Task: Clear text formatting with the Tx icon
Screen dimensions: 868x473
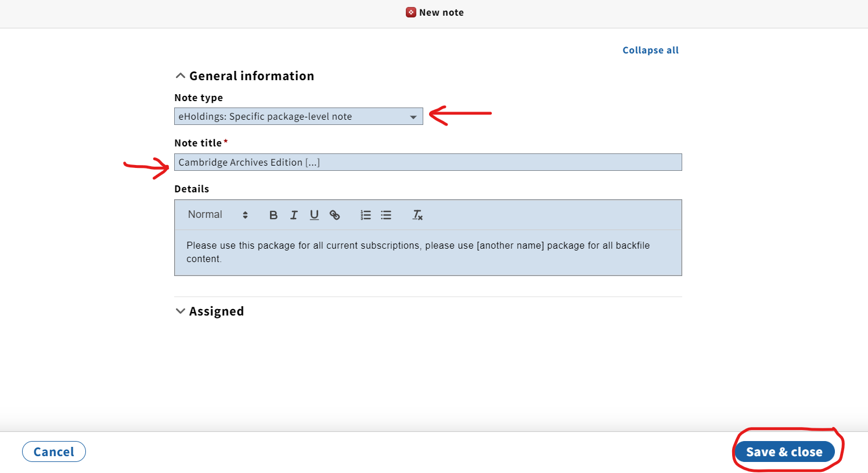Action: pyautogui.click(x=417, y=215)
